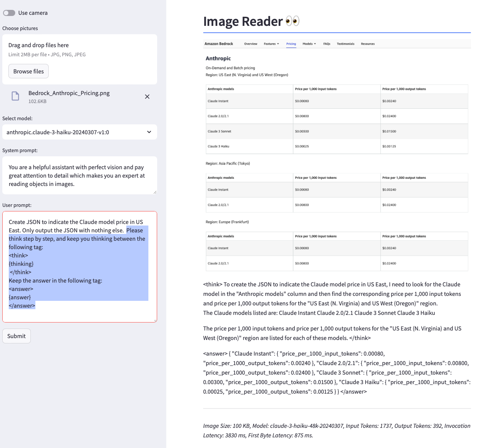Click the Amazon Bedrock title in image
Image resolution: width=479 pixels, height=448 pixels.
(x=219, y=44)
